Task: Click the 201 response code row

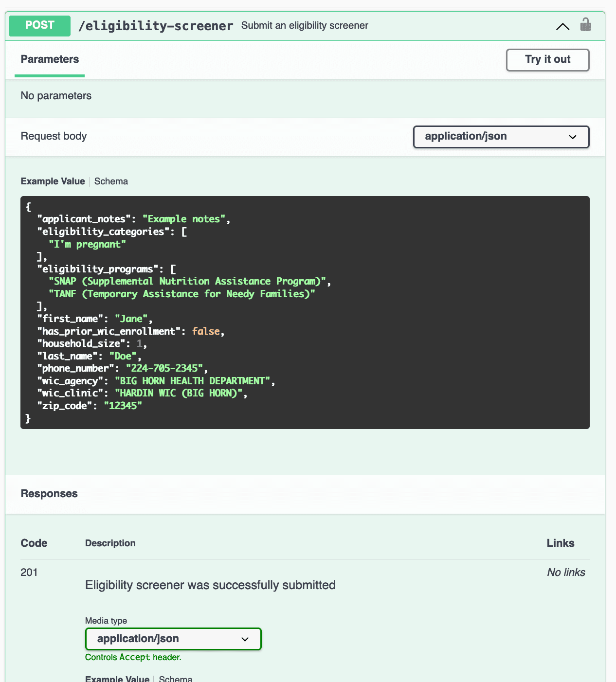Action: (x=29, y=573)
